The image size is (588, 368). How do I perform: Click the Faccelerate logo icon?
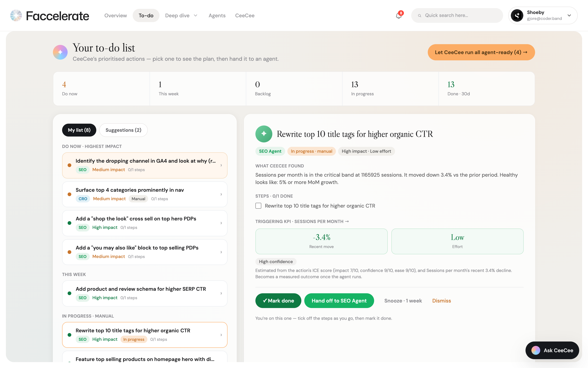[16, 15]
